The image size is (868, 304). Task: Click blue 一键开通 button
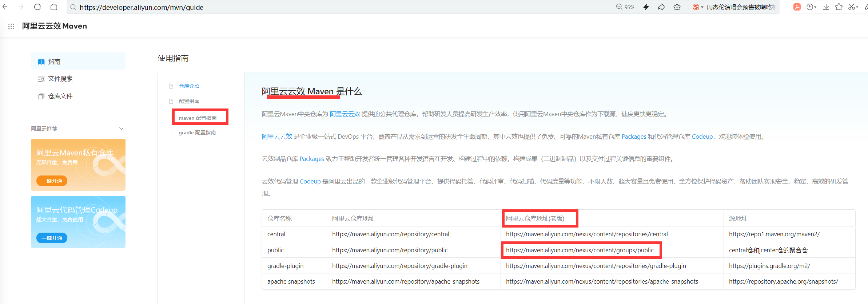coord(52,238)
